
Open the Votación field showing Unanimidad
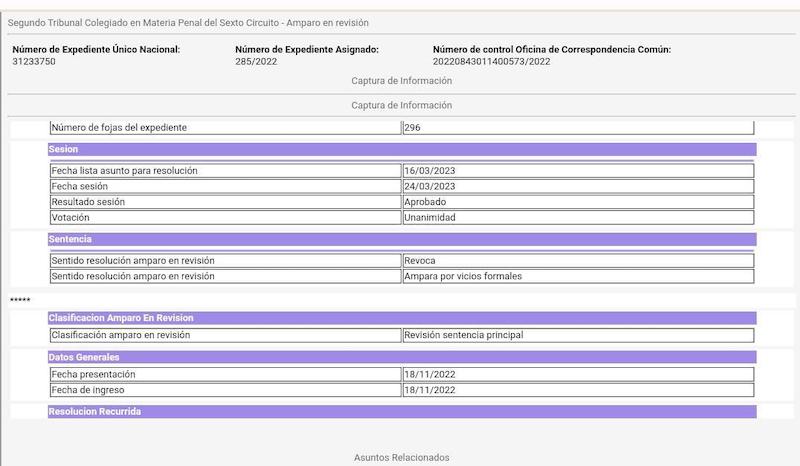(x=577, y=217)
